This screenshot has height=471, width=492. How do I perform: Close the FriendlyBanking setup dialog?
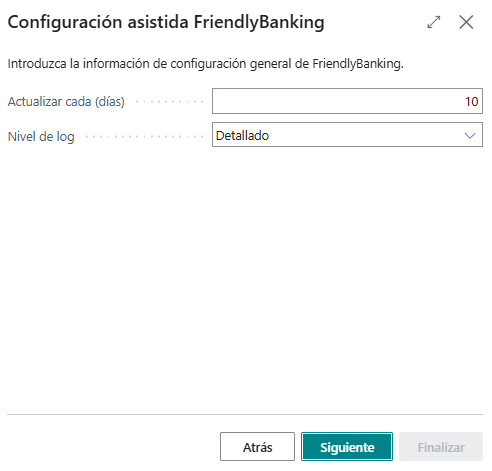(466, 22)
